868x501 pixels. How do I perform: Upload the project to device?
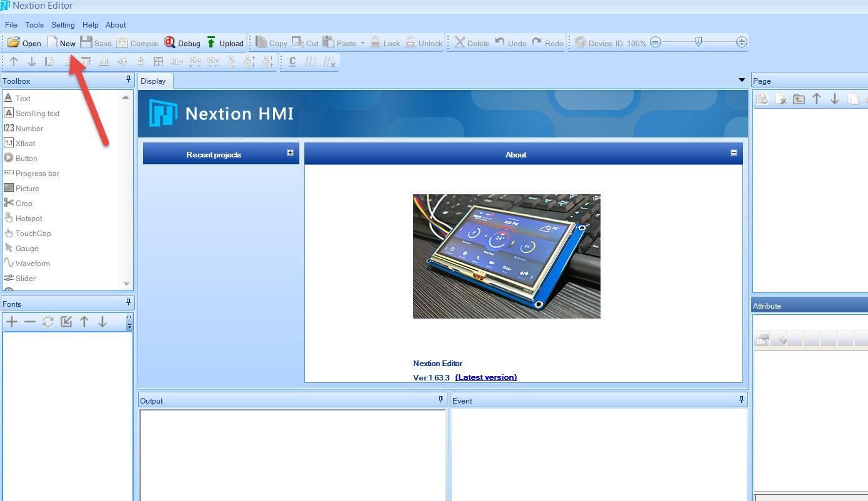click(226, 42)
